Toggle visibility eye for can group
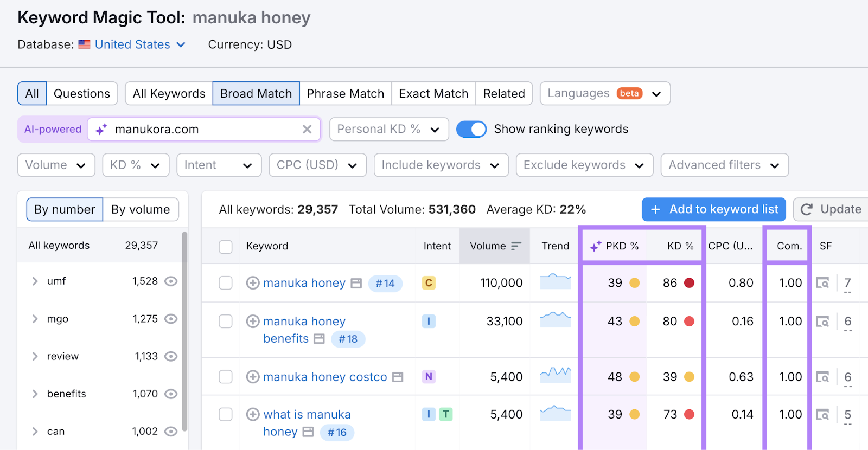 (171, 432)
